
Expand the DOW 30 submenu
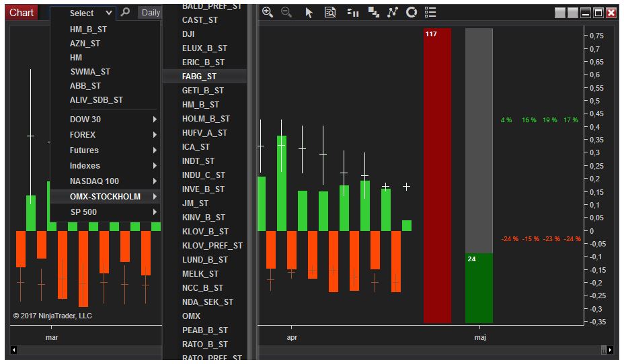(x=106, y=120)
